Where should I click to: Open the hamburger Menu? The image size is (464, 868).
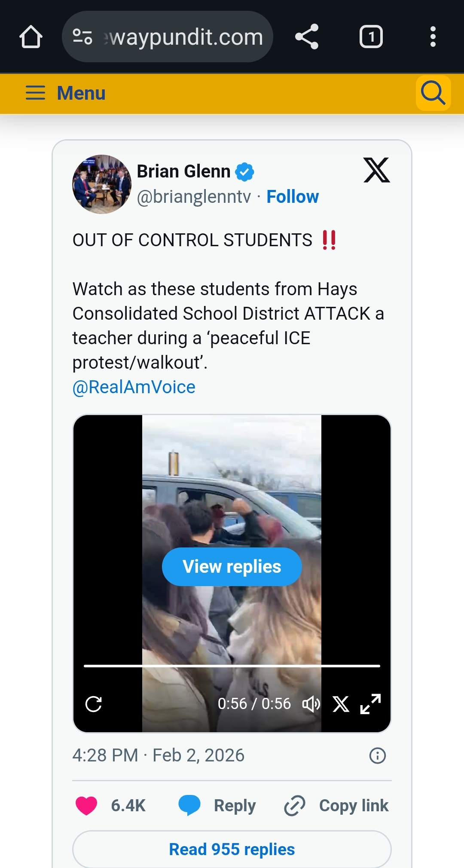65,93
